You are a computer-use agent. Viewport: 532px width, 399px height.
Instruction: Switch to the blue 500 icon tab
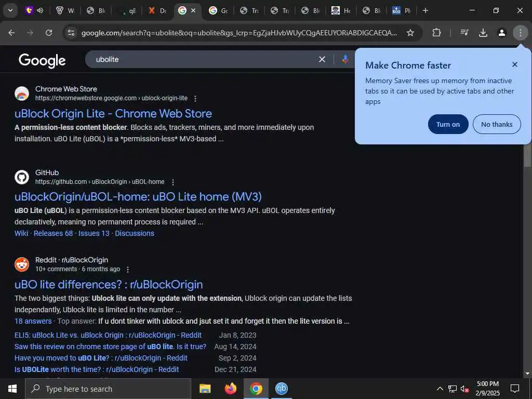tap(402, 10)
